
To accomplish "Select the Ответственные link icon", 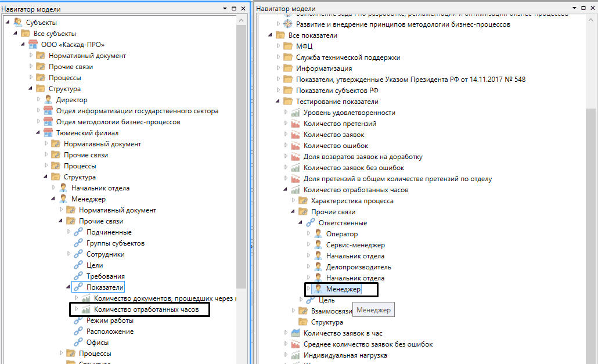I will 311,222.
